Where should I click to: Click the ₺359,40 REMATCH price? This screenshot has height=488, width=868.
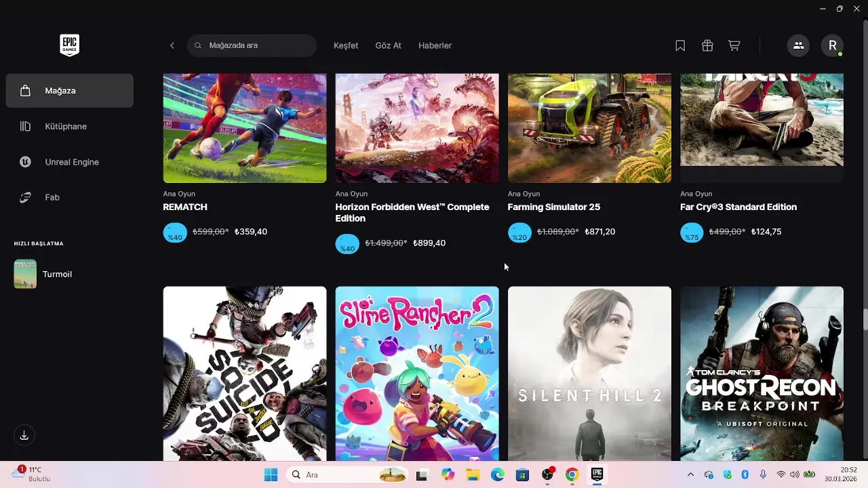pyautogui.click(x=251, y=232)
